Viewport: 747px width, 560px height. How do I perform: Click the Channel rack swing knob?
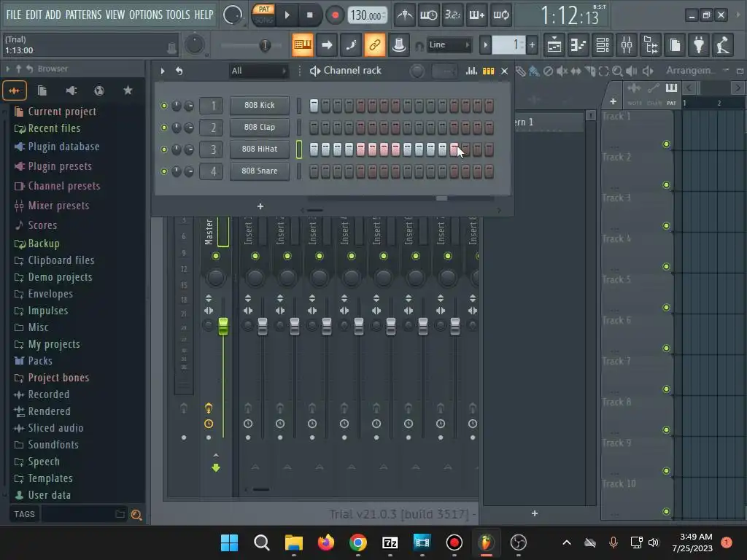(417, 71)
